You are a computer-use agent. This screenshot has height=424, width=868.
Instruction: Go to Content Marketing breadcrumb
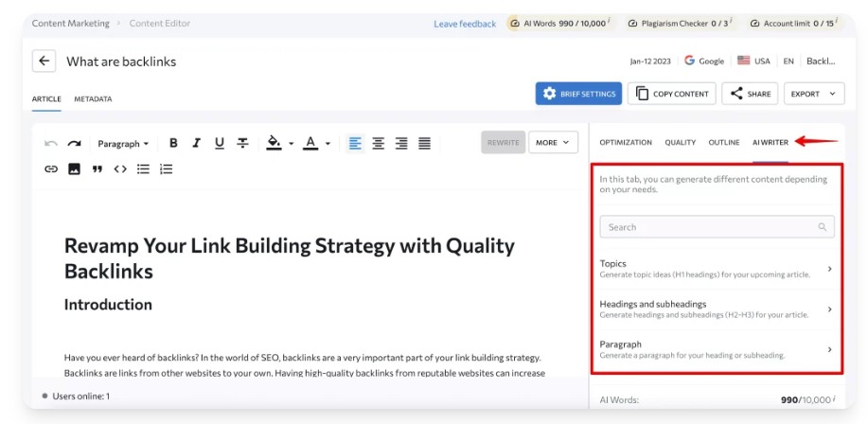(70, 24)
